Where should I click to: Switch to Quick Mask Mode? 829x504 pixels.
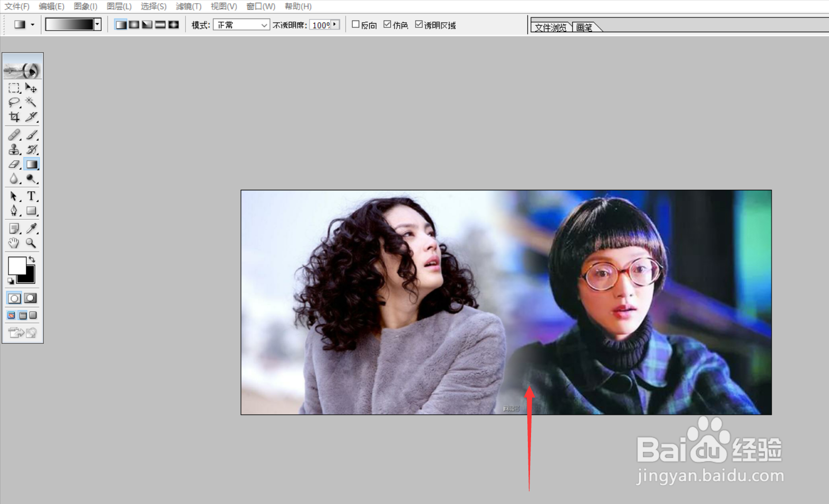point(31,298)
